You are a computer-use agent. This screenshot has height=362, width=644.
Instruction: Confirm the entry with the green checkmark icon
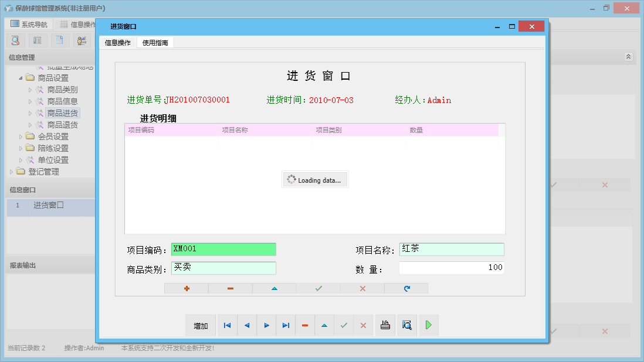click(x=318, y=288)
